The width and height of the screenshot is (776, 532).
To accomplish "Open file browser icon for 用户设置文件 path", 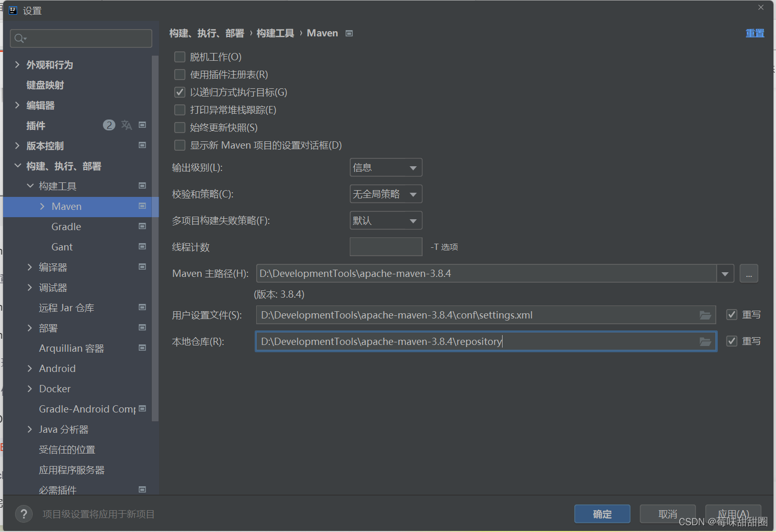I will pyautogui.click(x=705, y=315).
